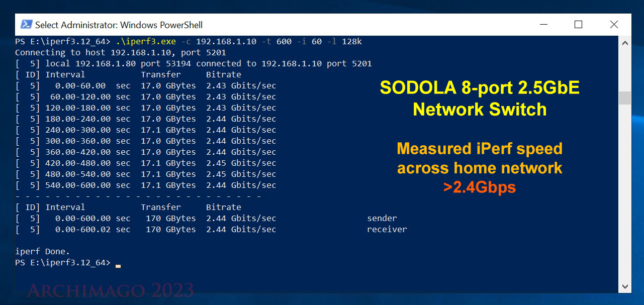Click the row for interval 360.00-420.00 sec

[x=146, y=152]
